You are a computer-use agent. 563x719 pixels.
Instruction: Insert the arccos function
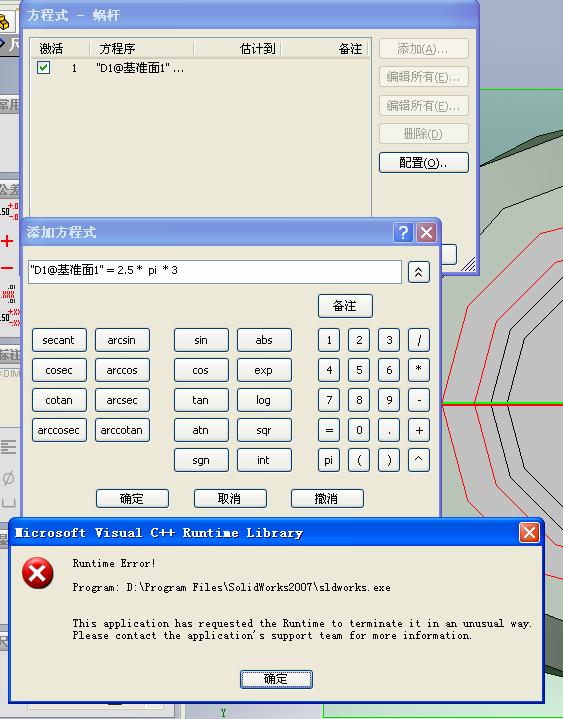coord(122,370)
